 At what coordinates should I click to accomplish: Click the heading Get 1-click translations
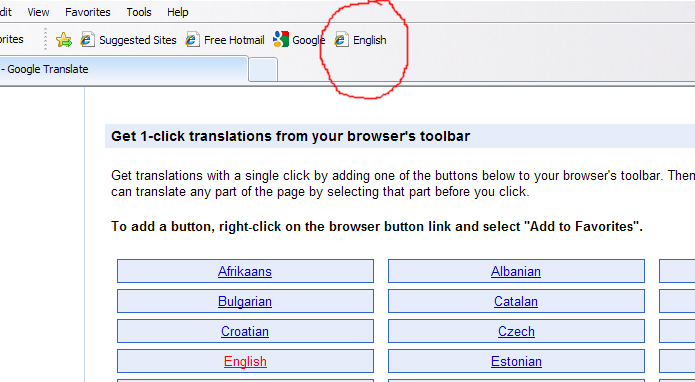(x=290, y=136)
